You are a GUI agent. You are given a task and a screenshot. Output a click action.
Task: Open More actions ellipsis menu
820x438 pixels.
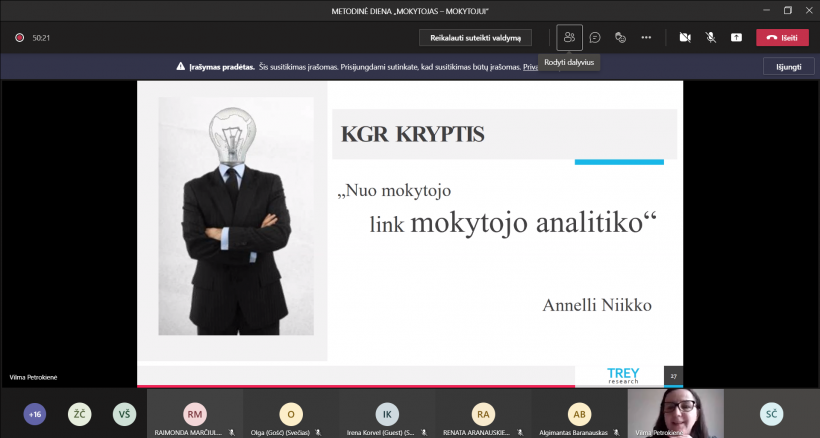pyautogui.click(x=646, y=38)
